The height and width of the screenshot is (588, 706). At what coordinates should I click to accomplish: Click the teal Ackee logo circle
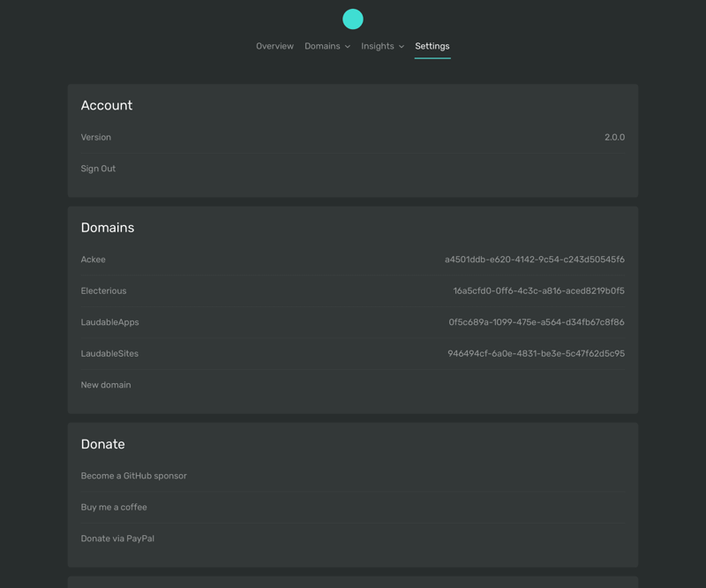click(352, 19)
